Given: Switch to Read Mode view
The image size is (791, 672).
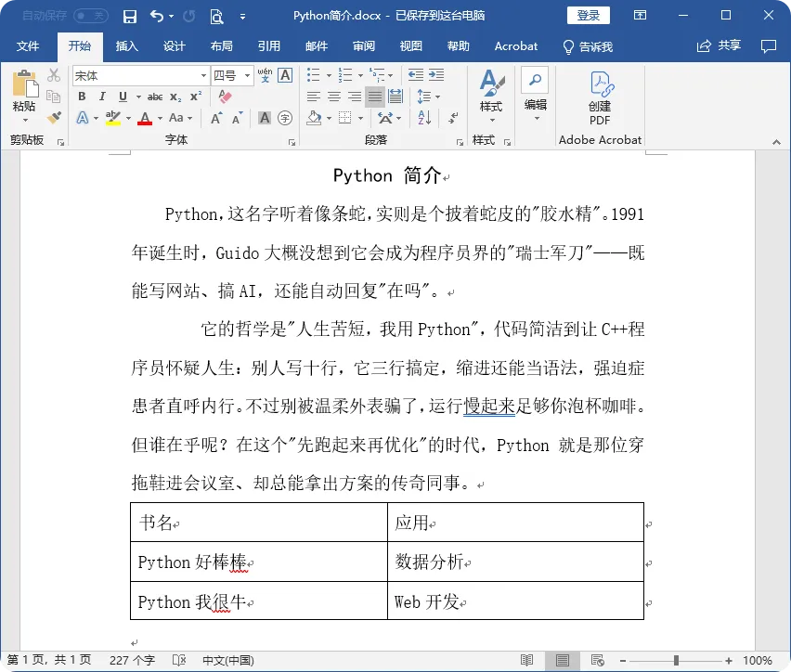Looking at the screenshot, I should [x=526, y=660].
